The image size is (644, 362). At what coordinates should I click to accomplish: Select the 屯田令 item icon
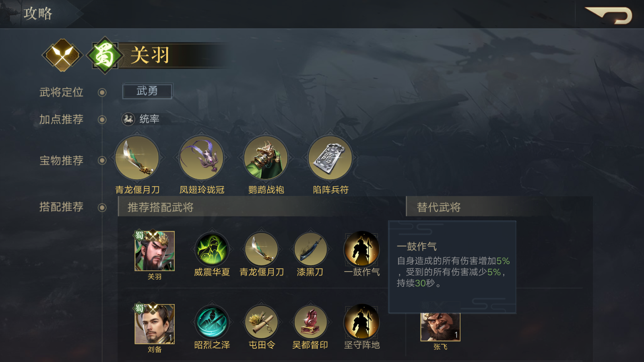point(261,322)
